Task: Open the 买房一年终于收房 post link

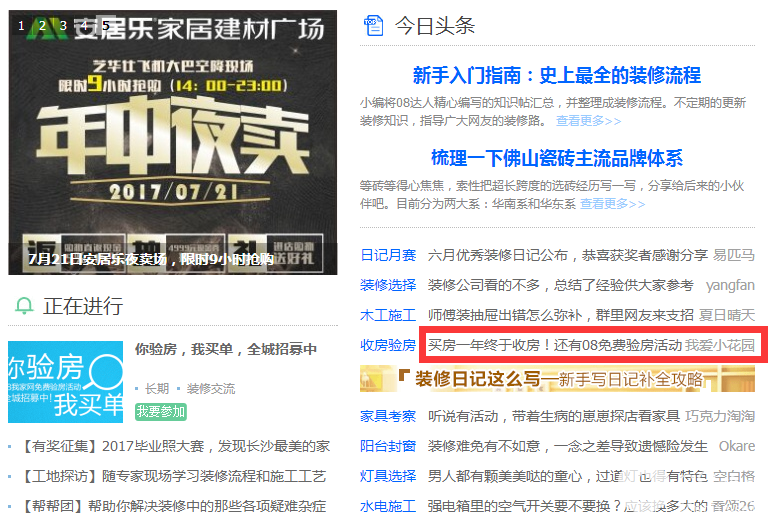Action: click(x=555, y=345)
